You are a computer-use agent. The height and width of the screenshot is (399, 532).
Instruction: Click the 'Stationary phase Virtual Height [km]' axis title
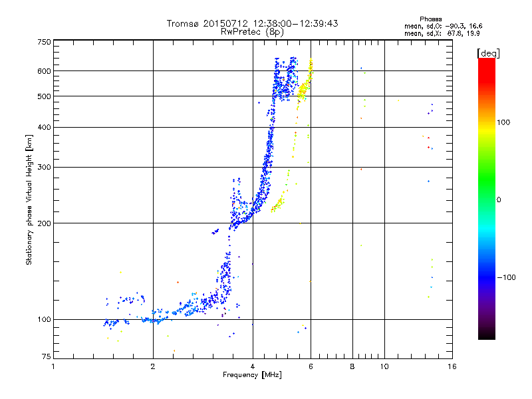coord(29,199)
